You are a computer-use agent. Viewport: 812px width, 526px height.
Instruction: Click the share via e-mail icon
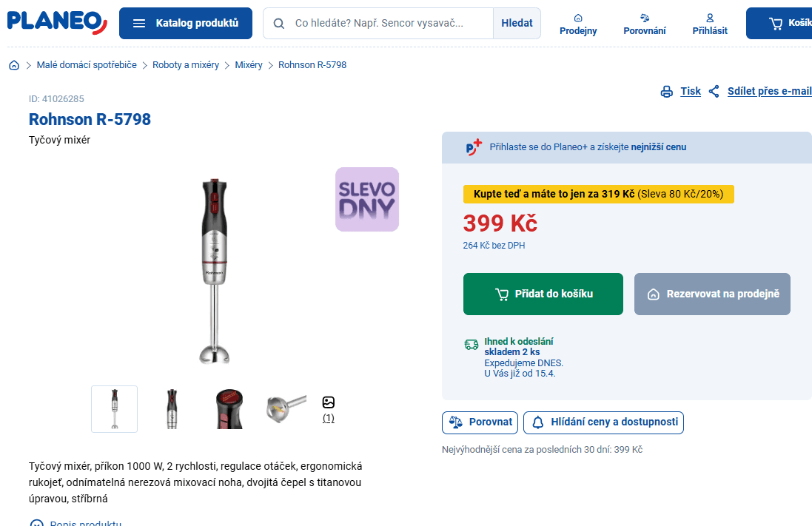click(714, 92)
